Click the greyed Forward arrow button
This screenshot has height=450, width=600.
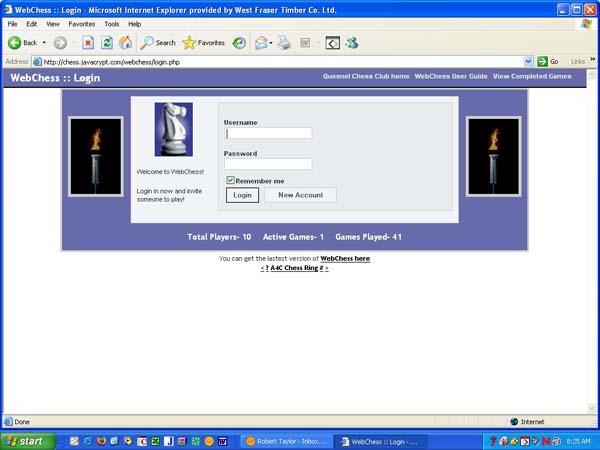(60, 43)
